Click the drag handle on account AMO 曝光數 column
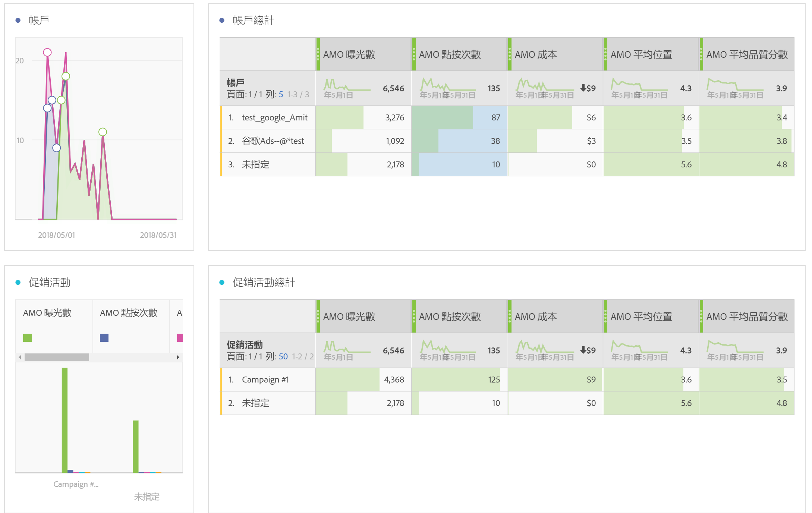The height and width of the screenshot is (513, 812). pos(318,54)
